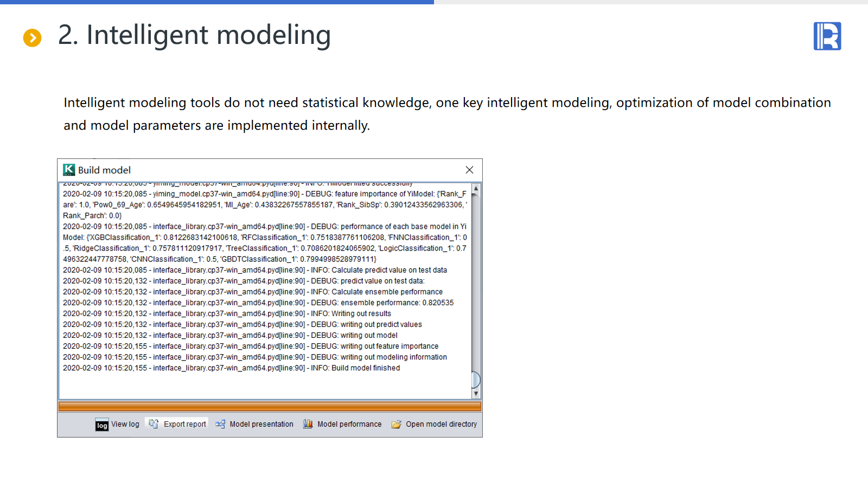Click the Open model directory folder icon
This screenshot has height=488, width=868.
click(x=397, y=424)
